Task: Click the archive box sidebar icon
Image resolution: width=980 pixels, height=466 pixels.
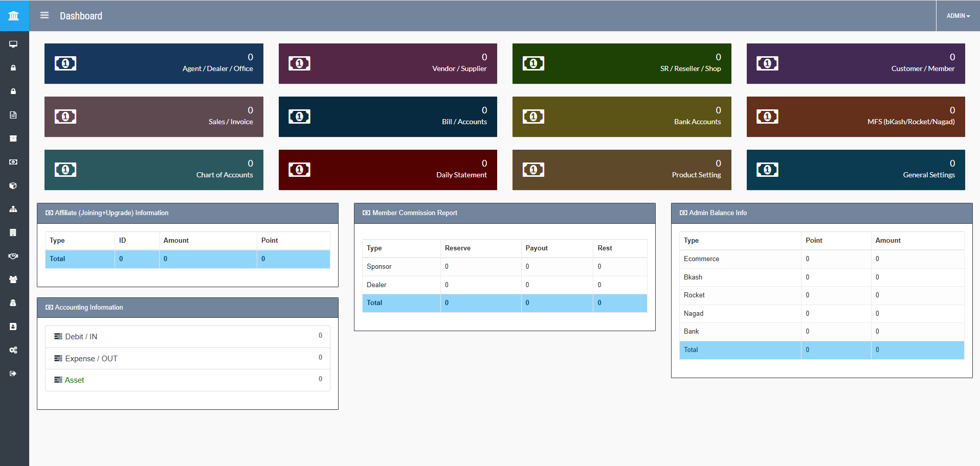Action: pyautogui.click(x=13, y=138)
